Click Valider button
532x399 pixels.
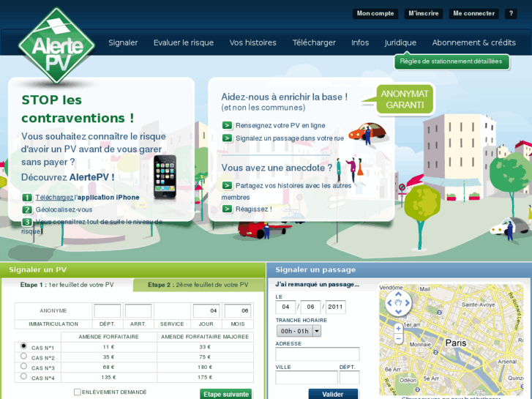pos(333,394)
